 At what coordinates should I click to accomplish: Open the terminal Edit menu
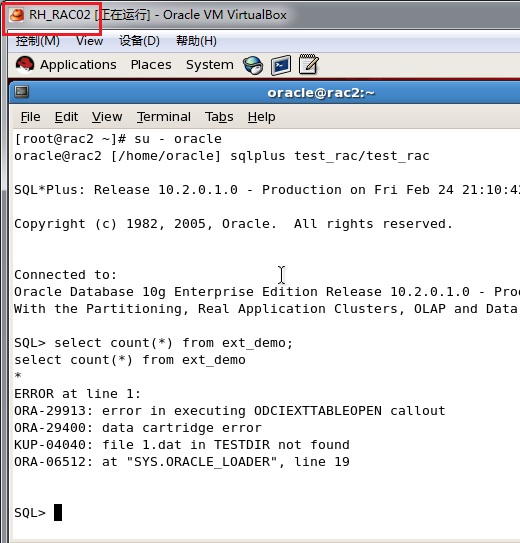(66, 117)
